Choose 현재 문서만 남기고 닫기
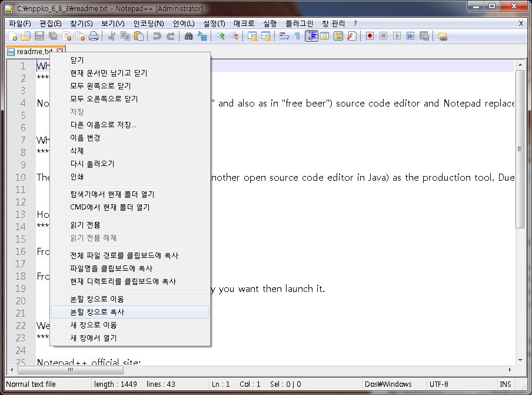The width and height of the screenshot is (532, 395). pyautogui.click(x=130, y=73)
